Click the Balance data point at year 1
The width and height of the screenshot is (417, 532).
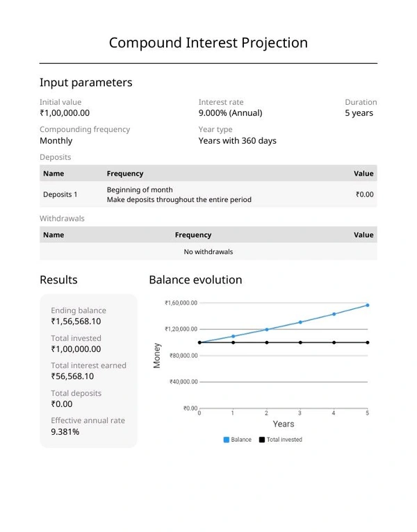[x=233, y=336]
